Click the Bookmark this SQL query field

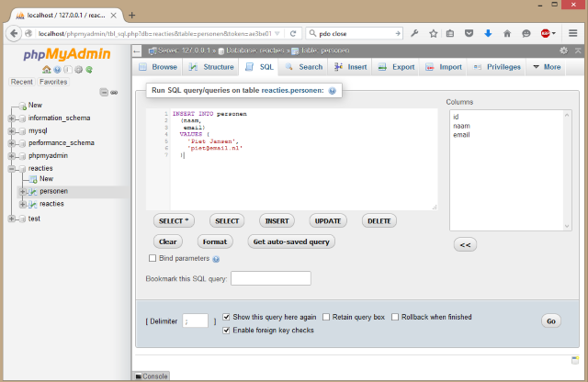pyautogui.click(x=271, y=278)
